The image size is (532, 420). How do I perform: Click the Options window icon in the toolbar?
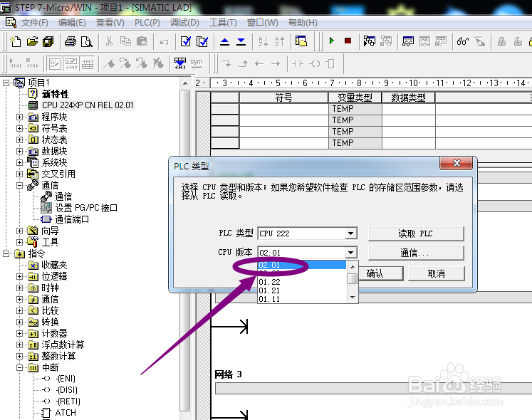click(301, 41)
